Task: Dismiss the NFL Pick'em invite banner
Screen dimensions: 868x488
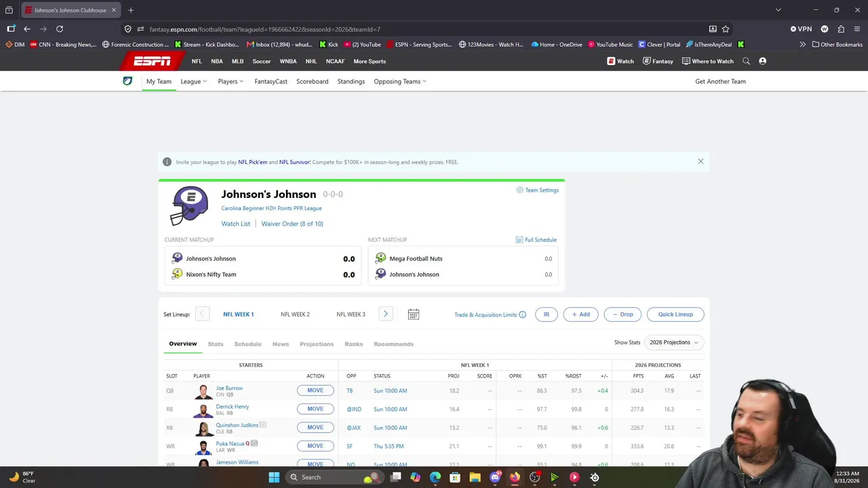Action: 701,161
